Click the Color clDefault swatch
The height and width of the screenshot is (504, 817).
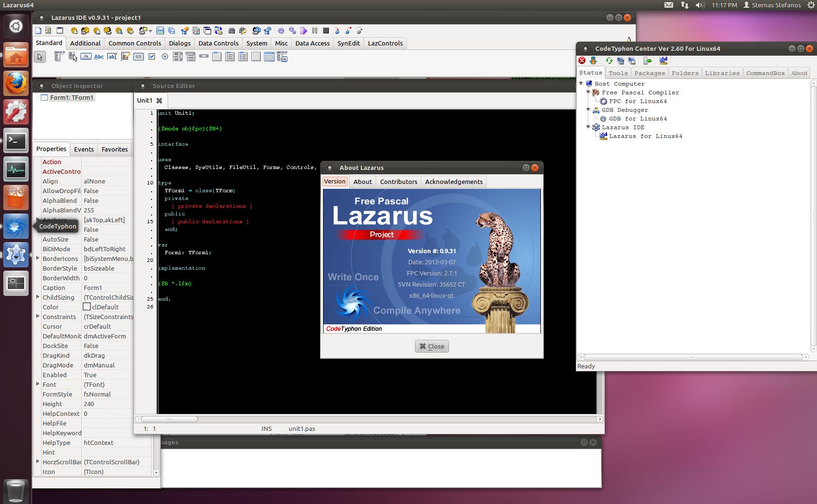(x=87, y=306)
